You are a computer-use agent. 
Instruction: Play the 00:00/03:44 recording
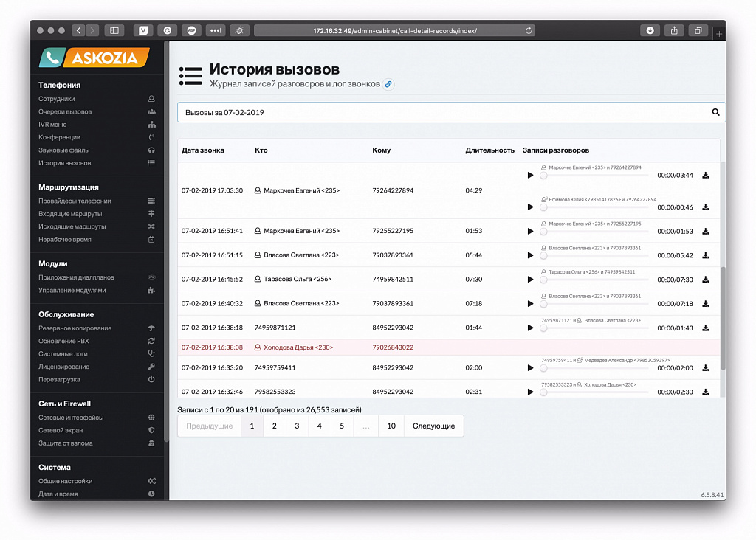pyautogui.click(x=530, y=176)
